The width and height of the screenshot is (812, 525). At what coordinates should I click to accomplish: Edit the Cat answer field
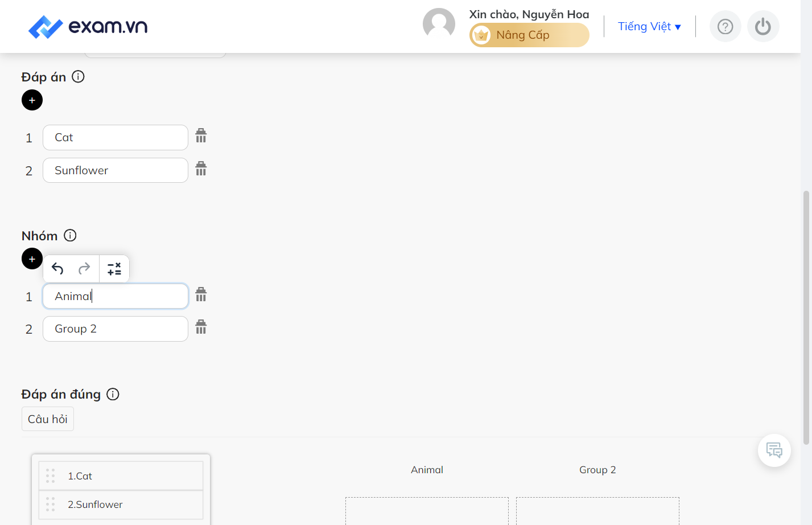click(116, 137)
